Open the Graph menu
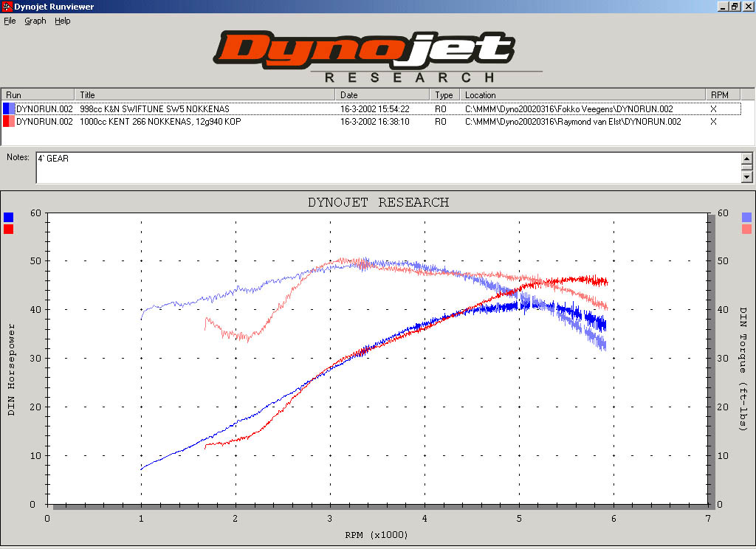This screenshot has width=756, height=549. pyautogui.click(x=35, y=21)
